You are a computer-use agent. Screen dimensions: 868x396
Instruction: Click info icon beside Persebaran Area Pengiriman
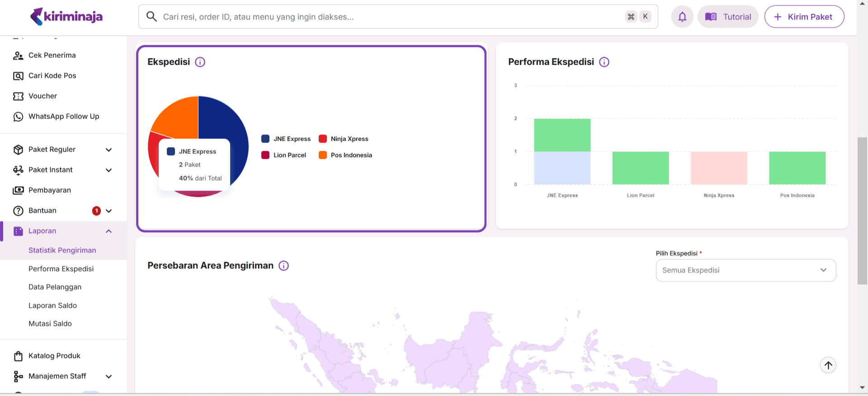pos(283,266)
